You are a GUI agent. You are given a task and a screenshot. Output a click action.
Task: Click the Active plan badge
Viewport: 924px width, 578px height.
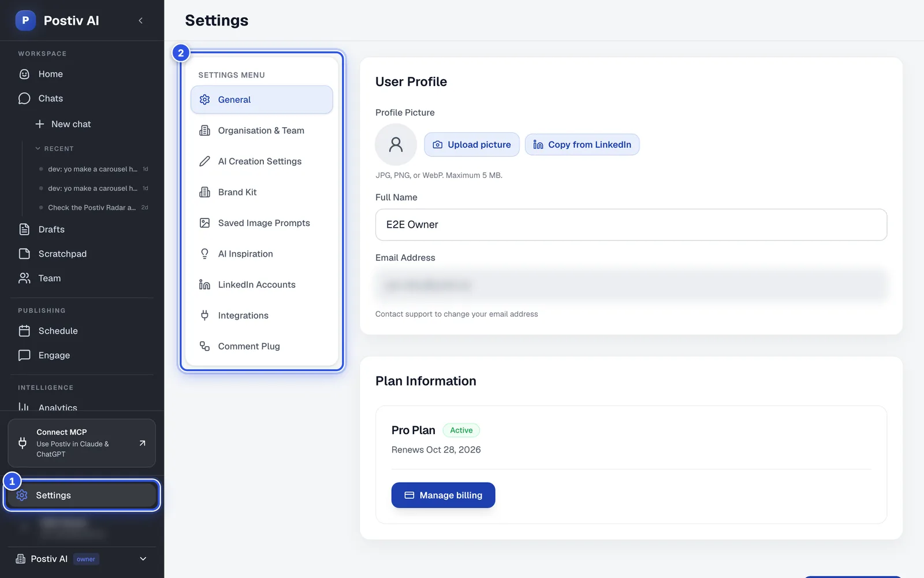(461, 430)
